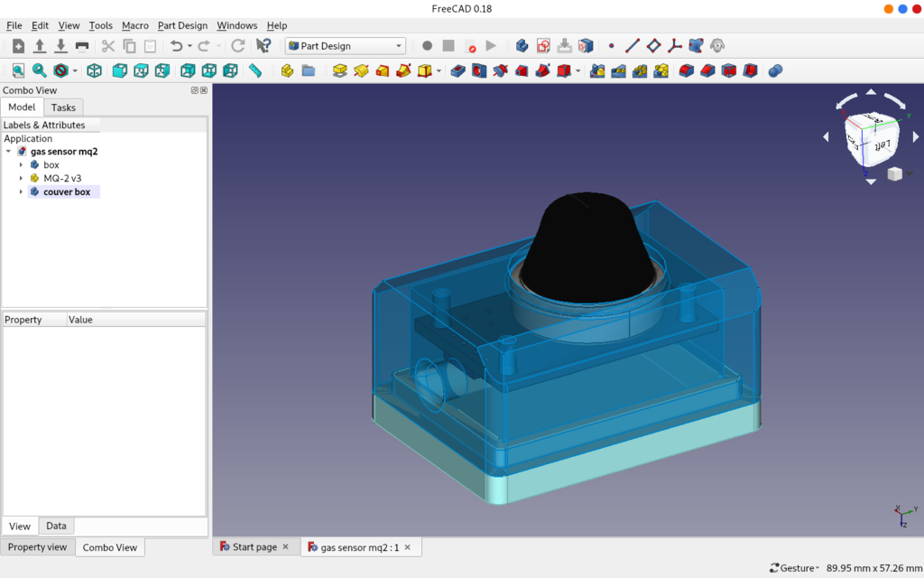924x578 pixels.
Task: Switch to the Data property tab
Action: (56, 527)
